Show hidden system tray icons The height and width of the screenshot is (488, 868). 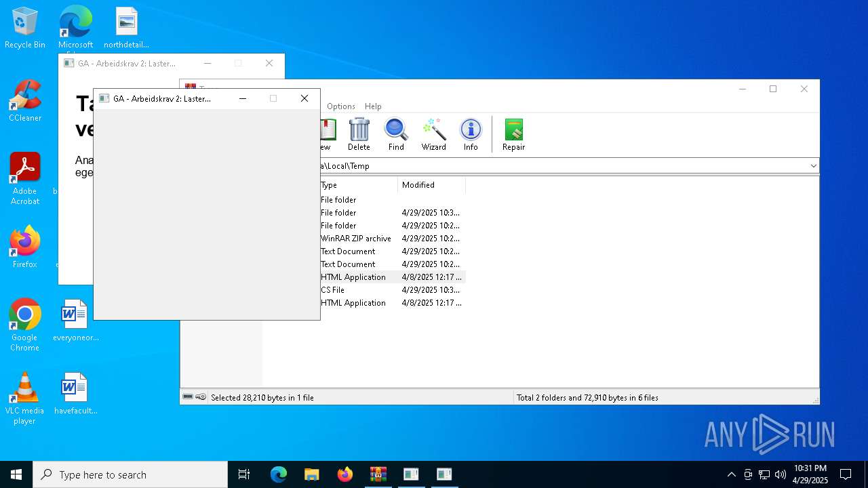(731, 474)
